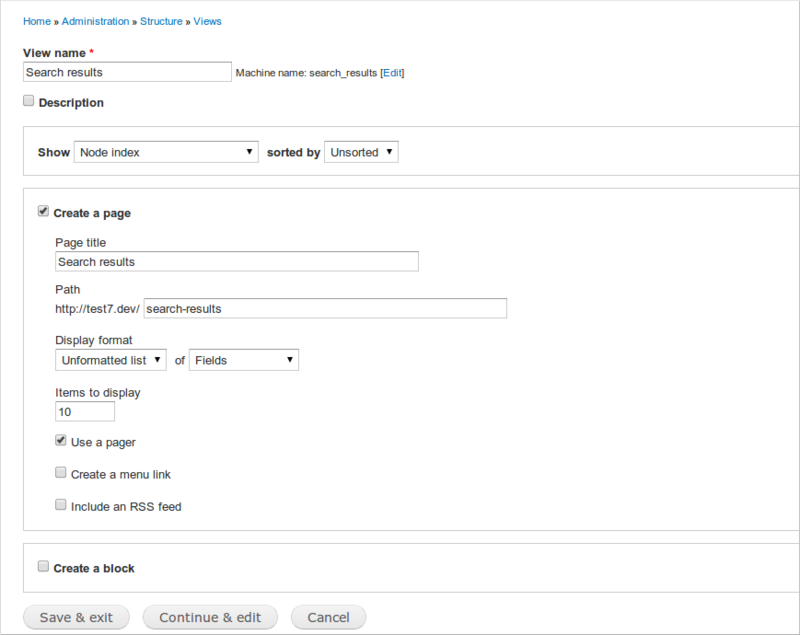Expand the Fields dropdown
The width and height of the screenshot is (800, 635).
coord(243,360)
